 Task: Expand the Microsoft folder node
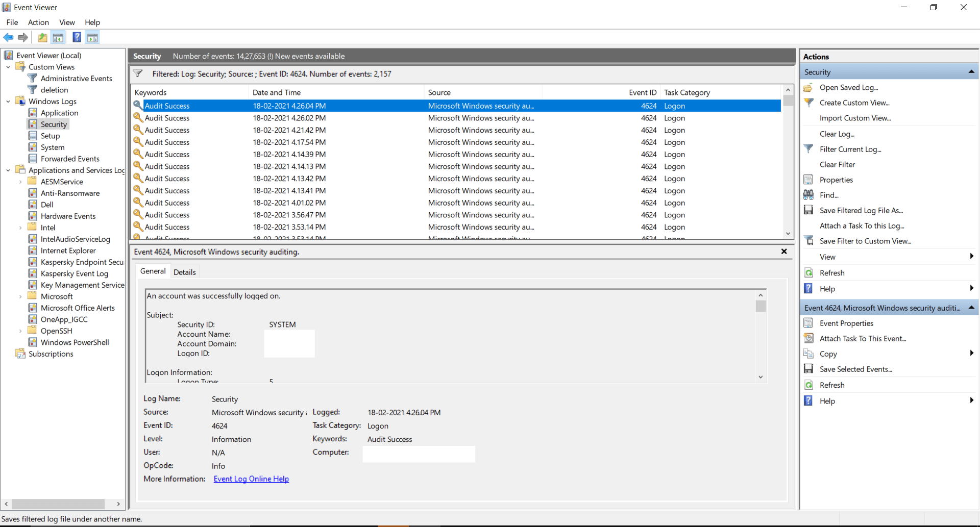[x=20, y=296]
